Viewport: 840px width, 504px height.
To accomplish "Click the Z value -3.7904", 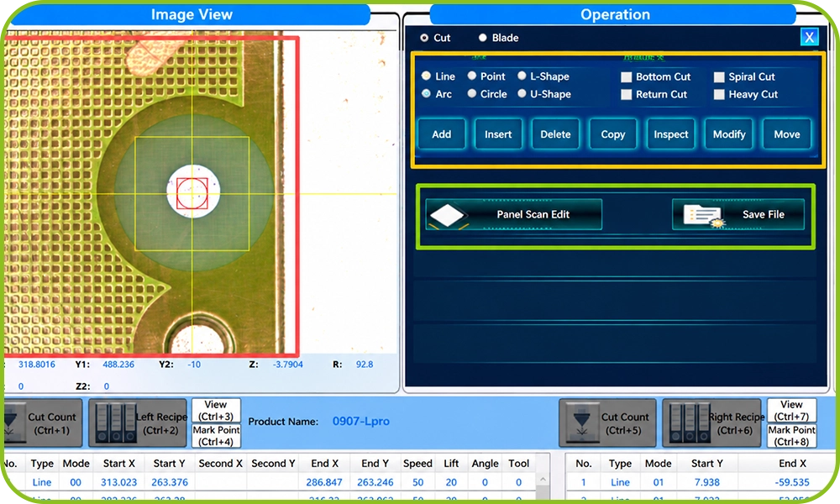I will 287,365.
